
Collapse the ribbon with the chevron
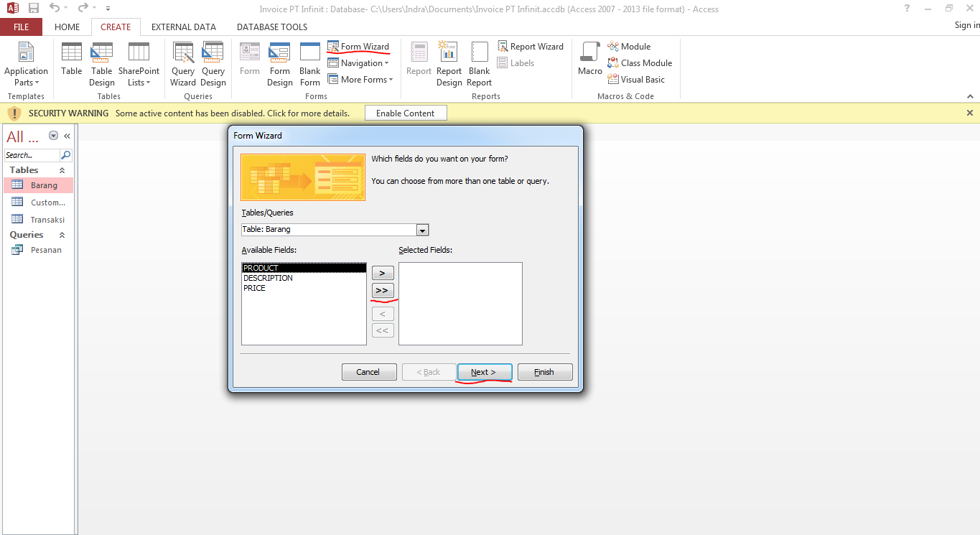pos(970,96)
